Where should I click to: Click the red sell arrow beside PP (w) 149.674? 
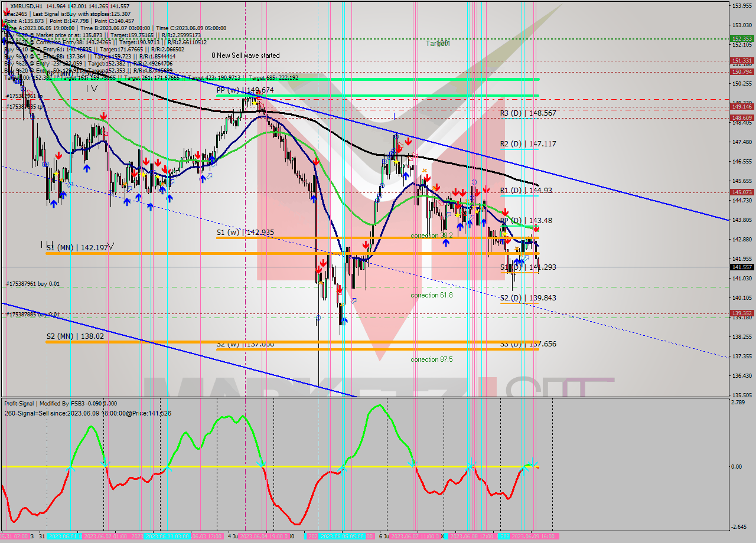(258, 94)
